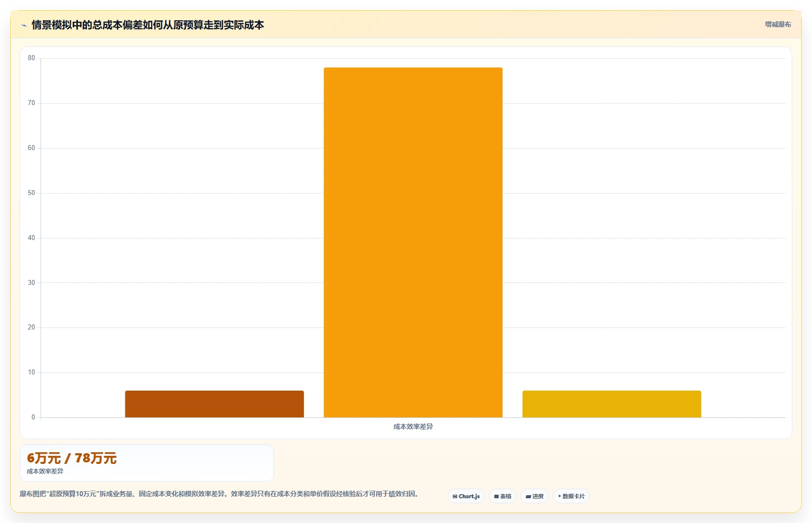Click the 10 y-axis label
Image resolution: width=812 pixels, height=523 pixels.
(x=31, y=372)
